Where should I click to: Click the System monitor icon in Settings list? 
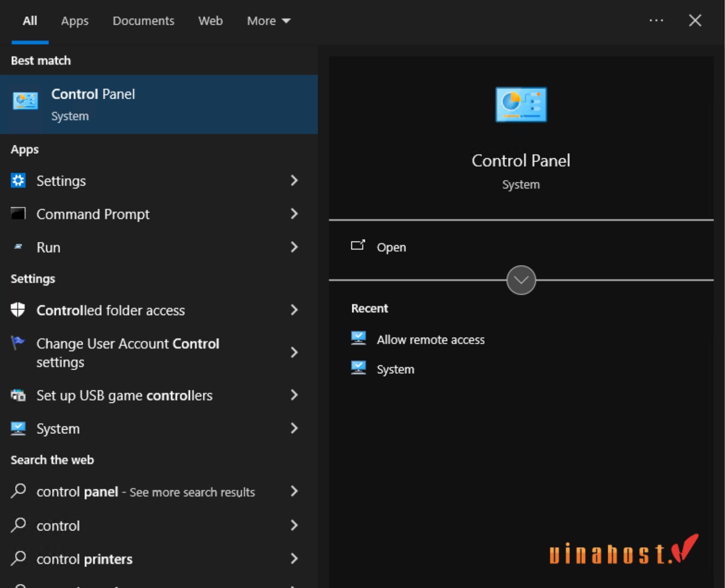18,428
